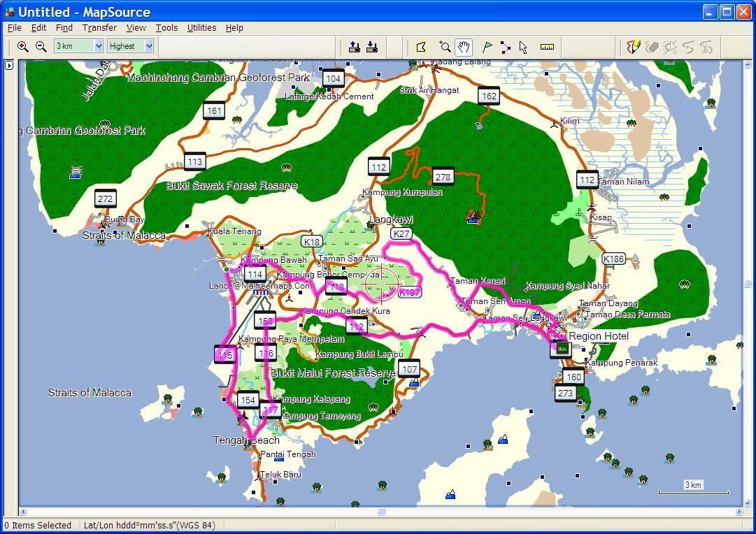Click the 'Taman Nilam' map label

tap(623, 182)
